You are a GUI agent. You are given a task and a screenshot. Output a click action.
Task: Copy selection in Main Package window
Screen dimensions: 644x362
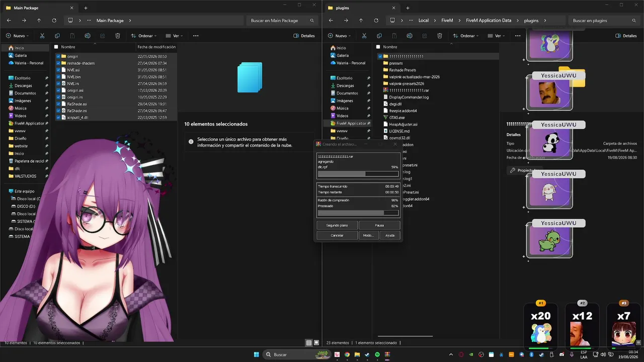[57, 36]
